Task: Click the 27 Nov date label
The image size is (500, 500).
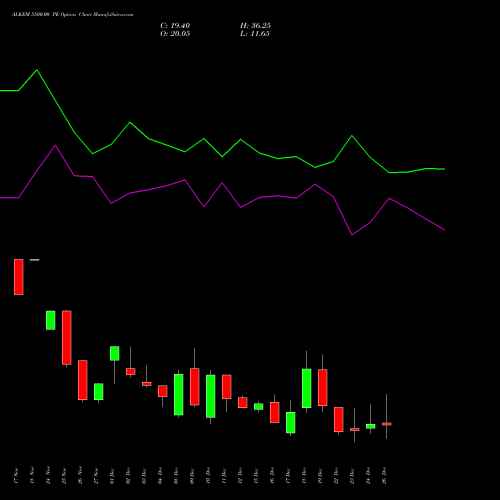Action: tap(96, 476)
